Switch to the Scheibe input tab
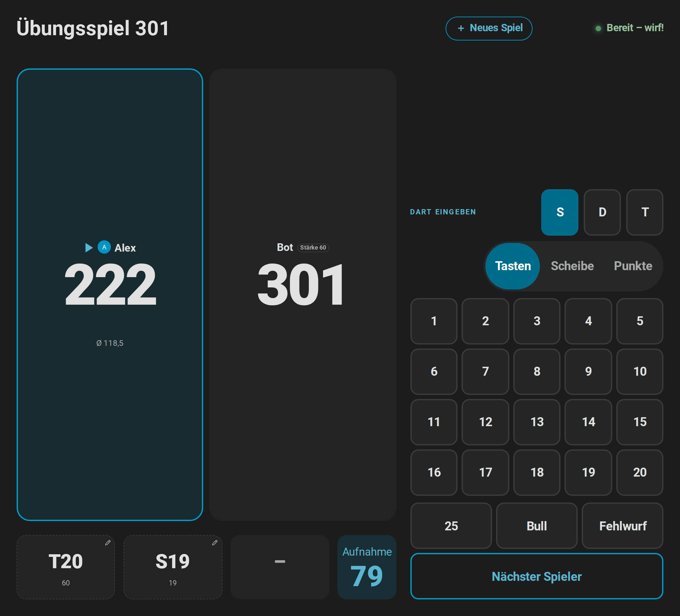The width and height of the screenshot is (680, 616). [572, 266]
